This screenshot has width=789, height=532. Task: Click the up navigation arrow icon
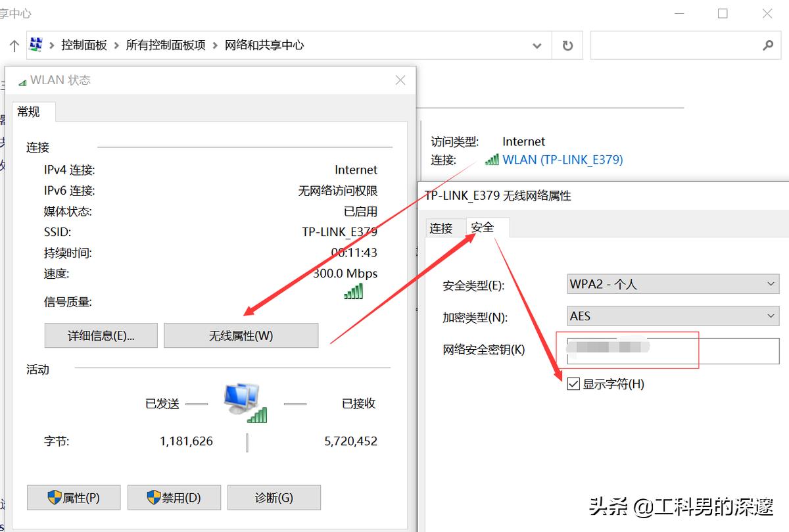[x=14, y=45]
